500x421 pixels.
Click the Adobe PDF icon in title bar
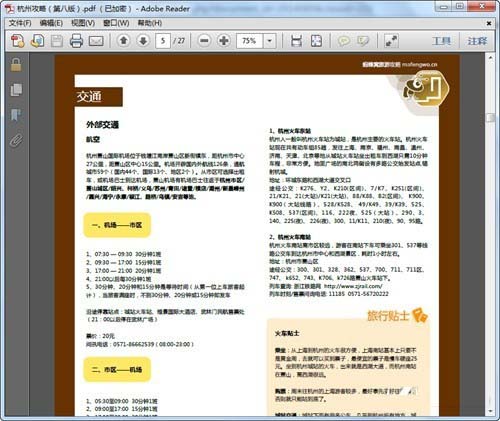coord(10,8)
